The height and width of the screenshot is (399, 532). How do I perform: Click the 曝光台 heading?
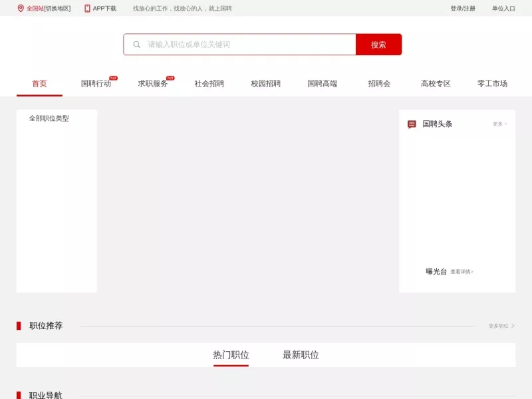click(x=436, y=271)
